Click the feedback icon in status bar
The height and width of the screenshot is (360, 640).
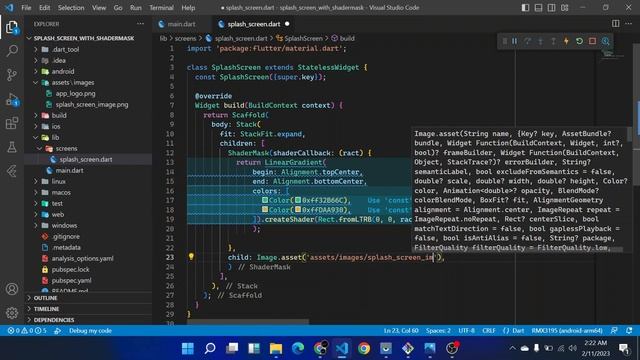coord(614,331)
